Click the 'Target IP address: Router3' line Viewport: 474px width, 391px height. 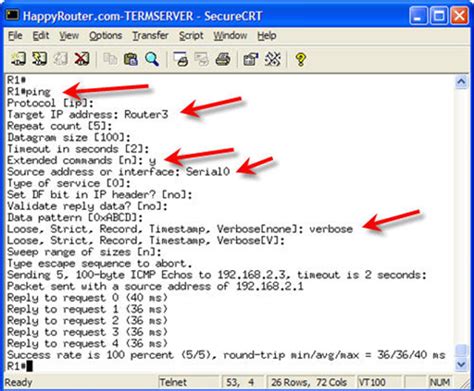tap(88, 115)
